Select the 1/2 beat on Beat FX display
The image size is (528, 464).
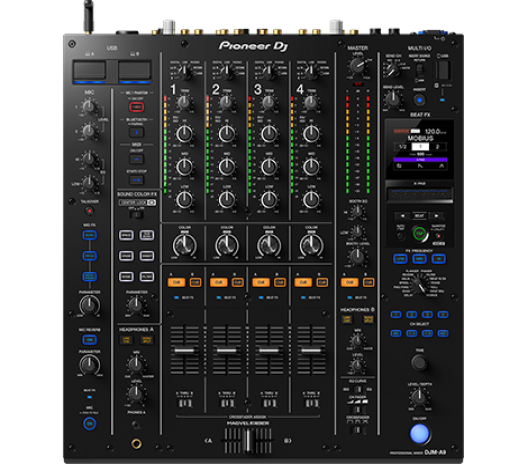pos(402,146)
